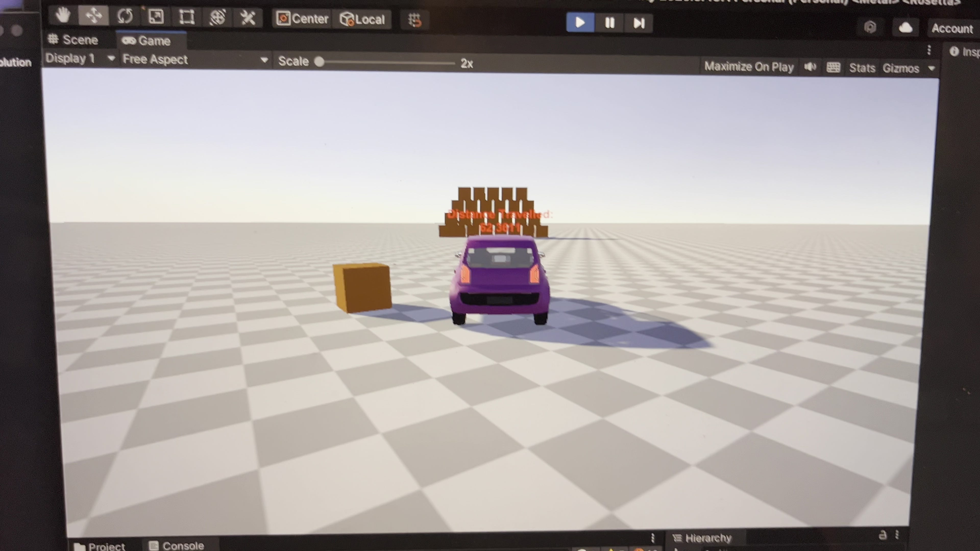Image resolution: width=980 pixels, height=551 pixels.
Task: Select the Rect transform tool
Action: 186,17
